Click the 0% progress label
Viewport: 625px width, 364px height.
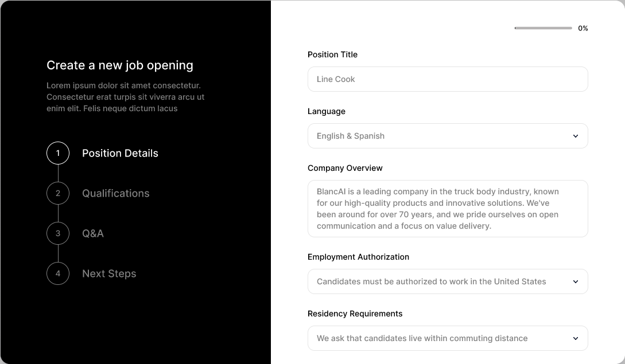583,28
